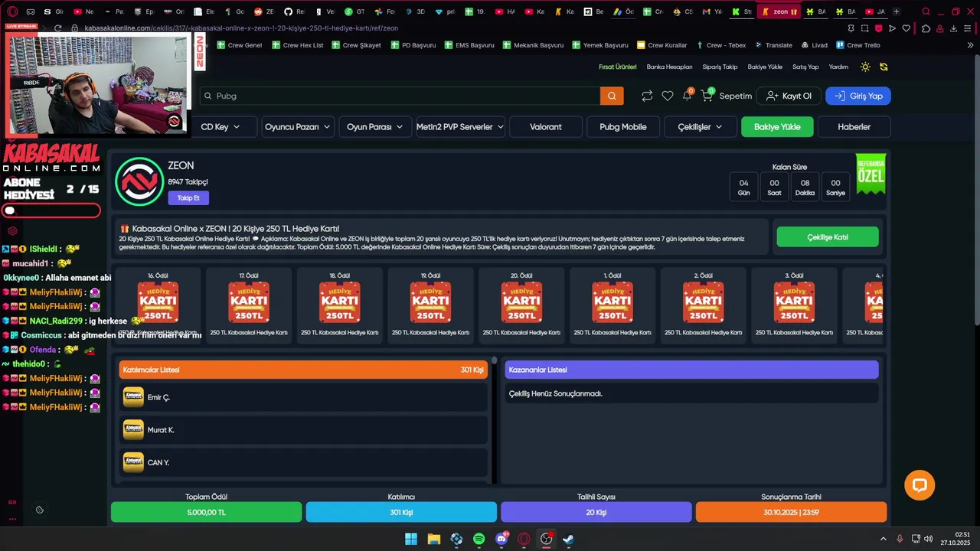This screenshot has height=551, width=980.
Task: Open the favorites heart icon in site header
Action: pos(668,96)
